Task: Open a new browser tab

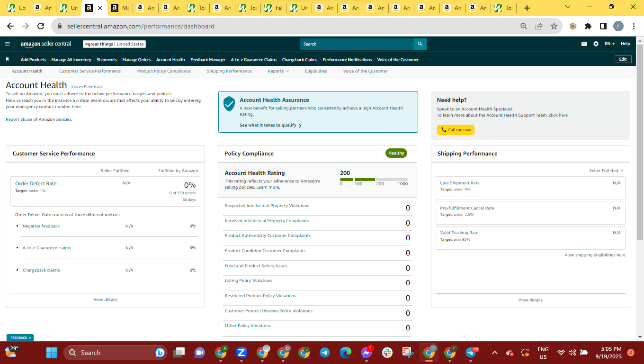Action: point(527,8)
